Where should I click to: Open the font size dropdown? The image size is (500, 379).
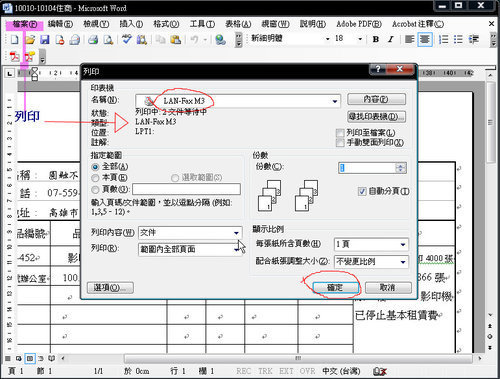click(x=360, y=39)
